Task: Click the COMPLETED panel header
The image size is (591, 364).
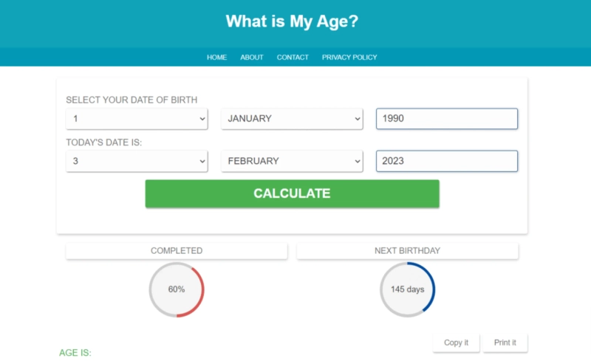Action: coord(177,251)
